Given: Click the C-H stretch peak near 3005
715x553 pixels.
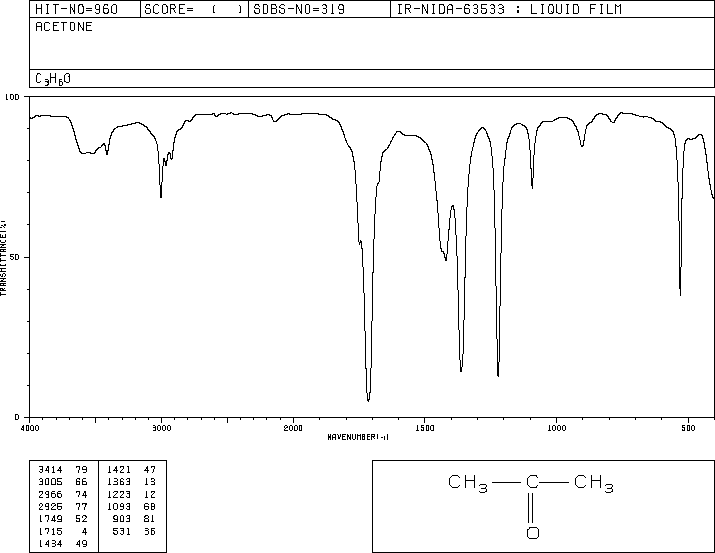Looking at the screenshot, I should pos(161,196).
